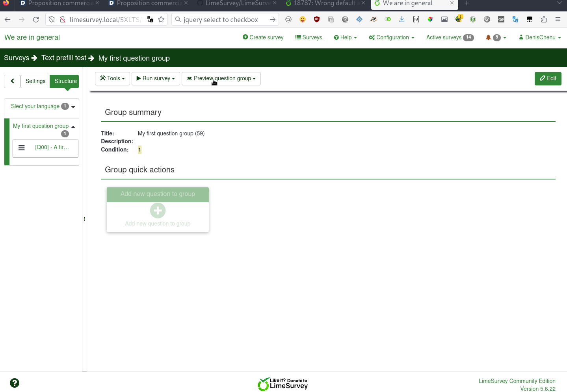Open the Help dropdown menu
This screenshot has width=567, height=392.
[346, 37]
